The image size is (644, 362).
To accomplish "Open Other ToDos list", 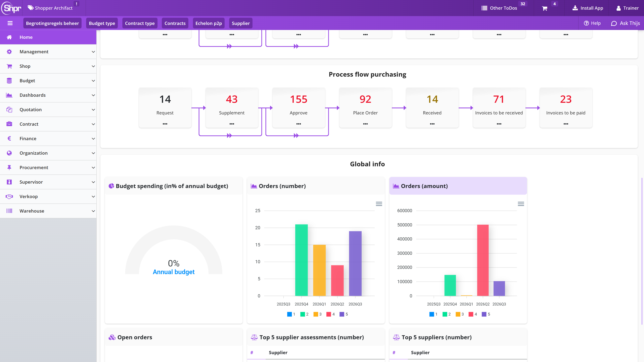I will click(x=499, y=8).
